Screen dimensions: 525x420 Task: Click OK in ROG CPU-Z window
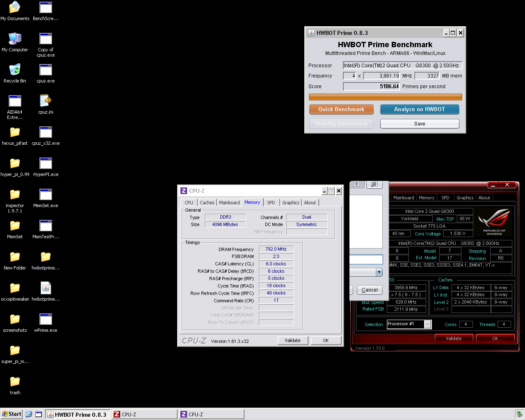(x=495, y=338)
